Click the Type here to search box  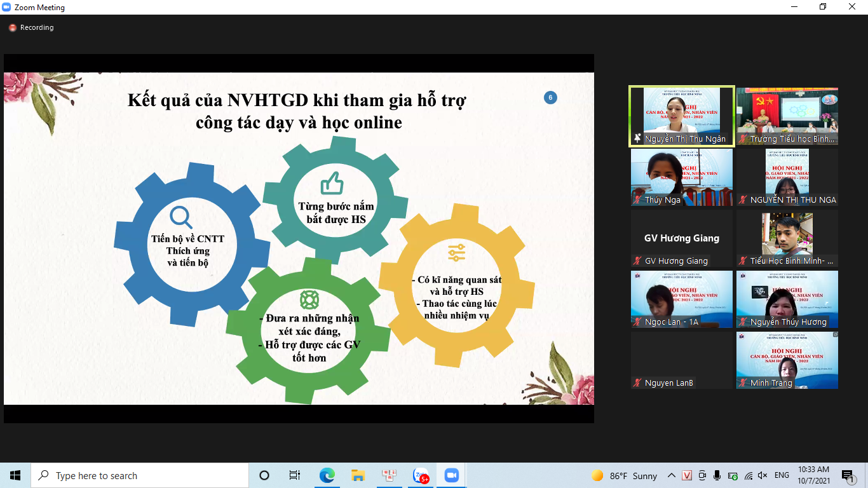pyautogui.click(x=140, y=475)
